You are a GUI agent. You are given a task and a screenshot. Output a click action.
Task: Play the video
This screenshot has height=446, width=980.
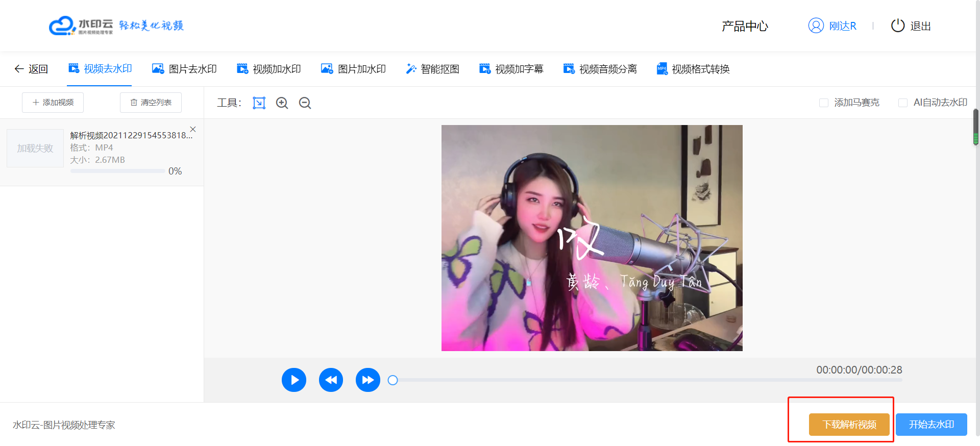[294, 380]
